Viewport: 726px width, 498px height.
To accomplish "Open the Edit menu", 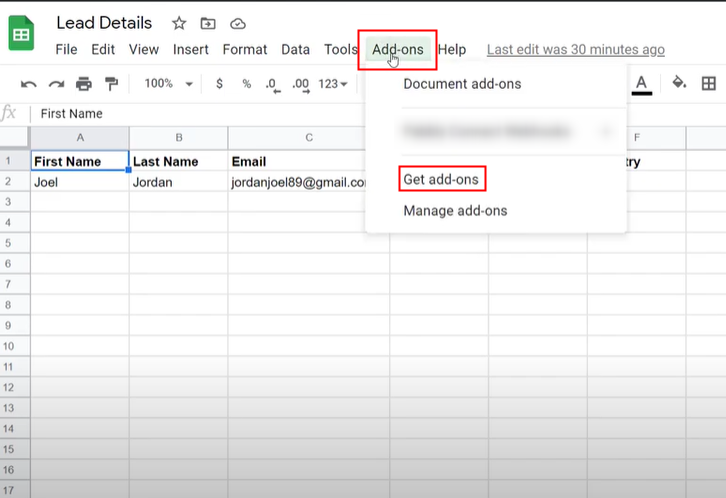I will click(103, 50).
